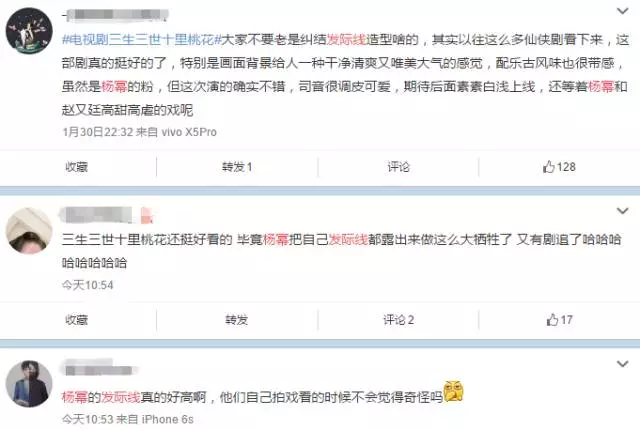Like the first post with 128 likes
This screenshot has width=640, height=430.
click(559, 166)
